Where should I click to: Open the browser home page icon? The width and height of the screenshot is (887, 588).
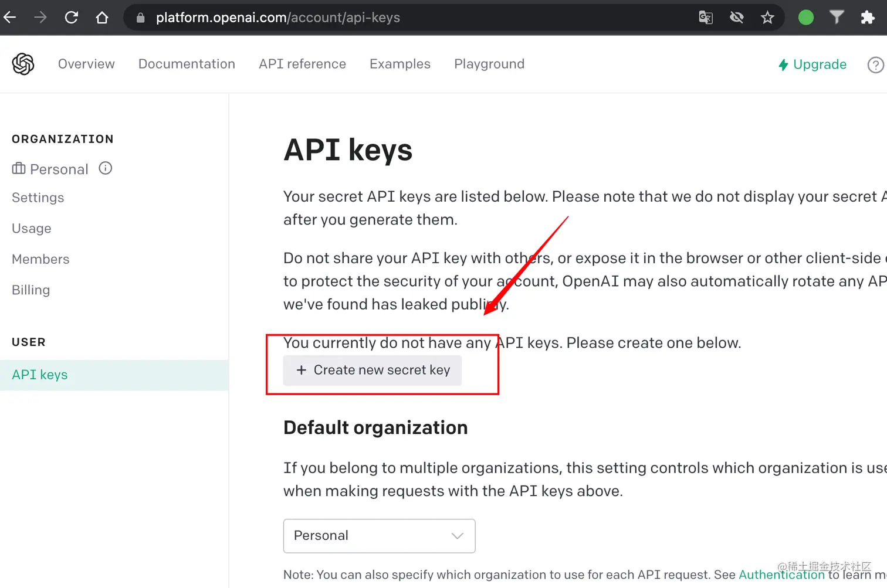tap(102, 18)
